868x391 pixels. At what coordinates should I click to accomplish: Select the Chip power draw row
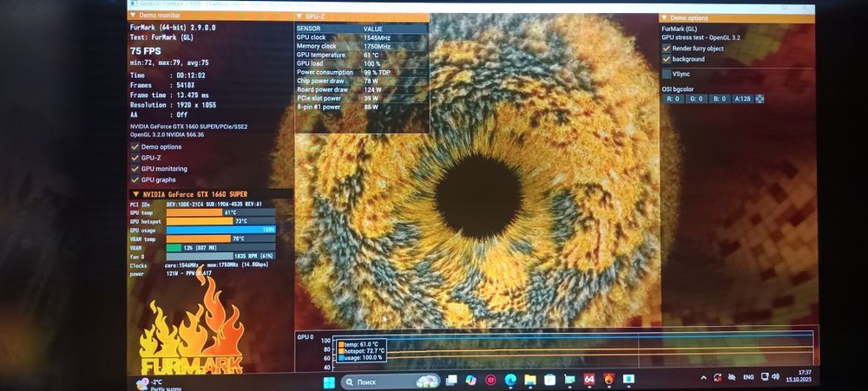(x=362, y=81)
